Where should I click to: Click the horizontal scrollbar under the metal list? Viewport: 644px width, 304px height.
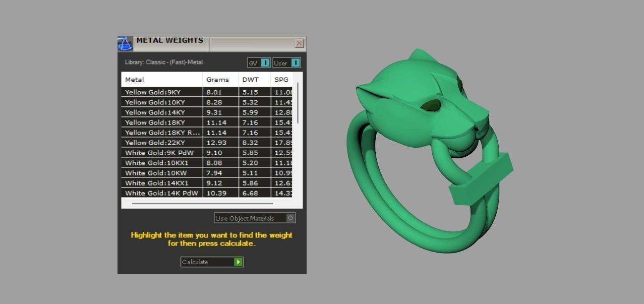202,204
